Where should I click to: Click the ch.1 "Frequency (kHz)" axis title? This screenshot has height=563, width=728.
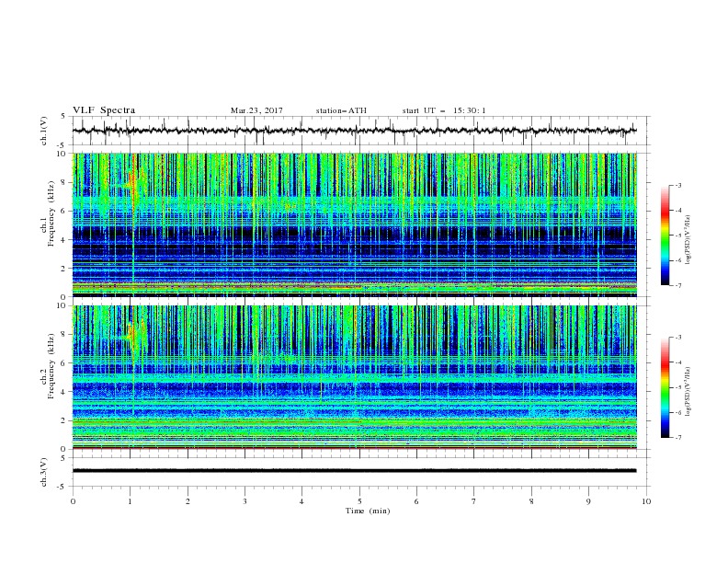[51, 214]
